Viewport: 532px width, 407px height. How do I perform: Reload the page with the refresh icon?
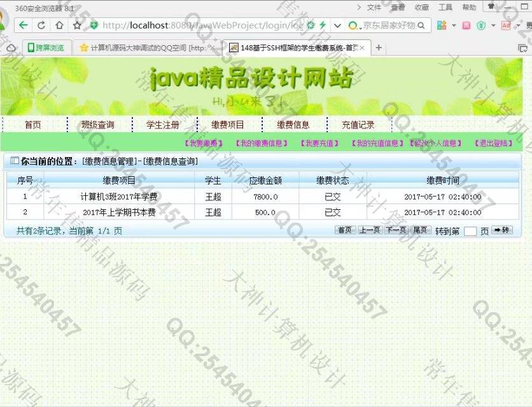(x=41, y=25)
